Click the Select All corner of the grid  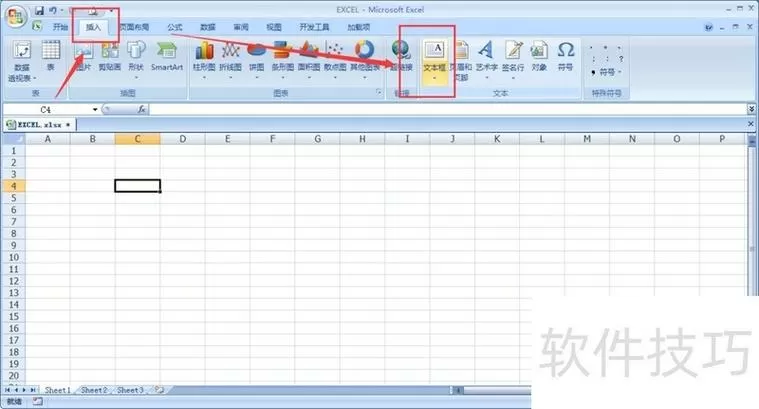click(14, 139)
